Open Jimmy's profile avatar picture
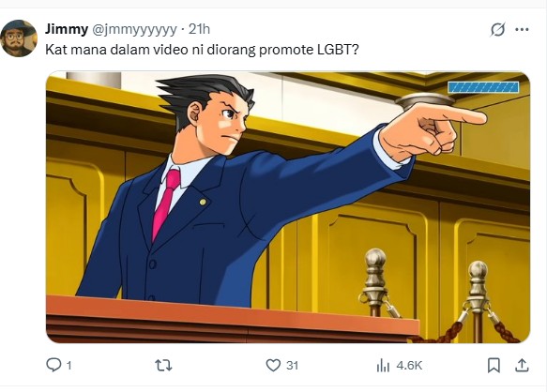The width and height of the screenshot is (547, 392). tap(19, 38)
